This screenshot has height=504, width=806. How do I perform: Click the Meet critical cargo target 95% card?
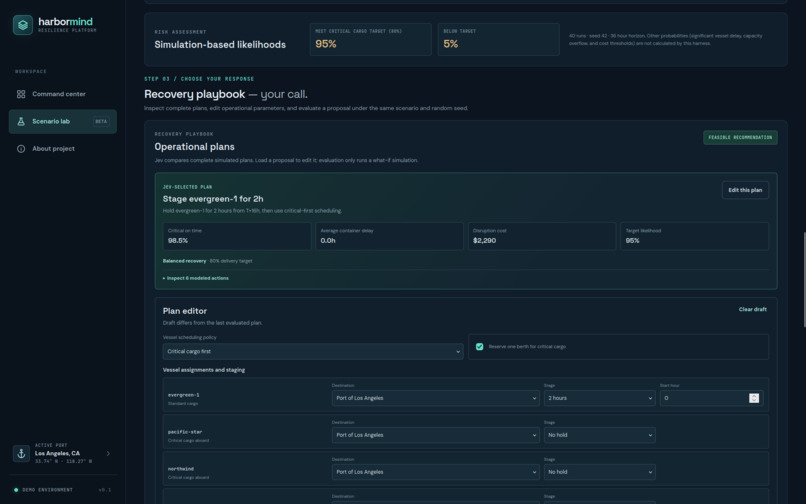click(x=370, y=39)
